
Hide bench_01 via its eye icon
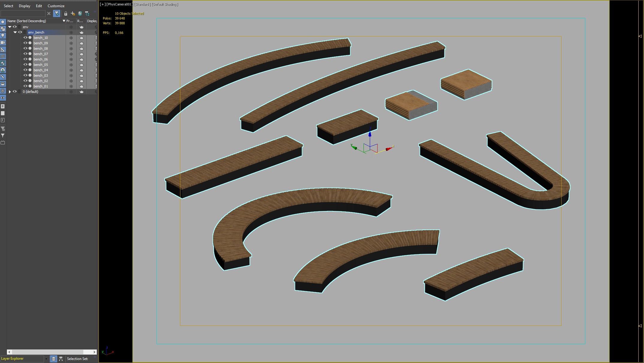[25, 86]
